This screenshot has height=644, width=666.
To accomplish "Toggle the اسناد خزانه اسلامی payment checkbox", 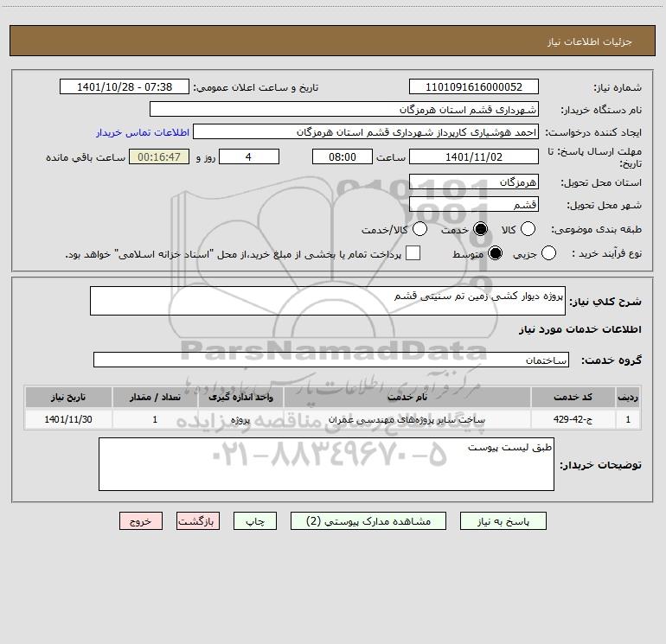I will 413,253.
